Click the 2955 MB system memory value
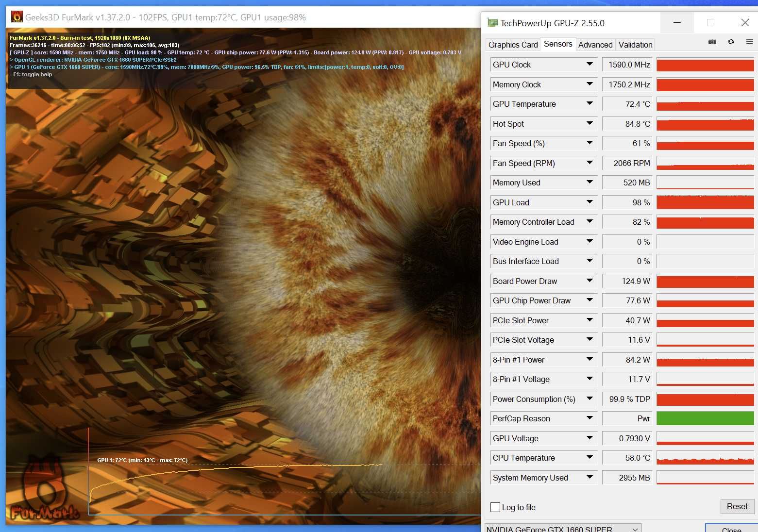 627,478
